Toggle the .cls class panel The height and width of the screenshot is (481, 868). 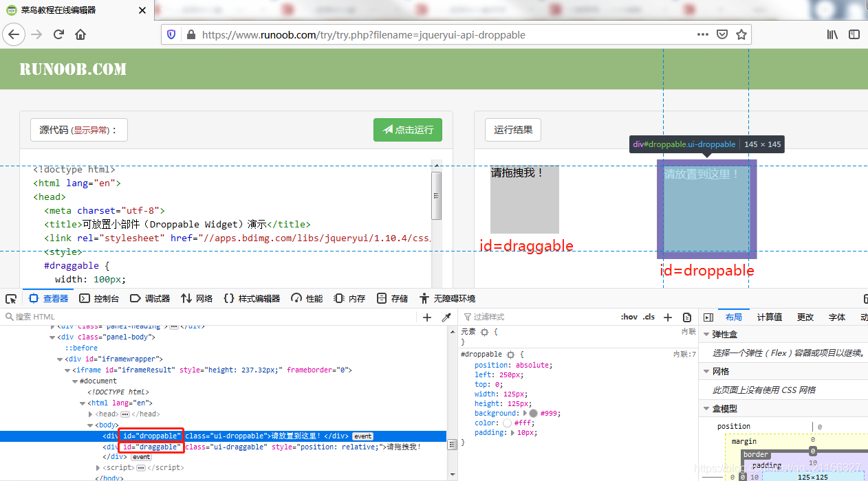tap(649, 317)
